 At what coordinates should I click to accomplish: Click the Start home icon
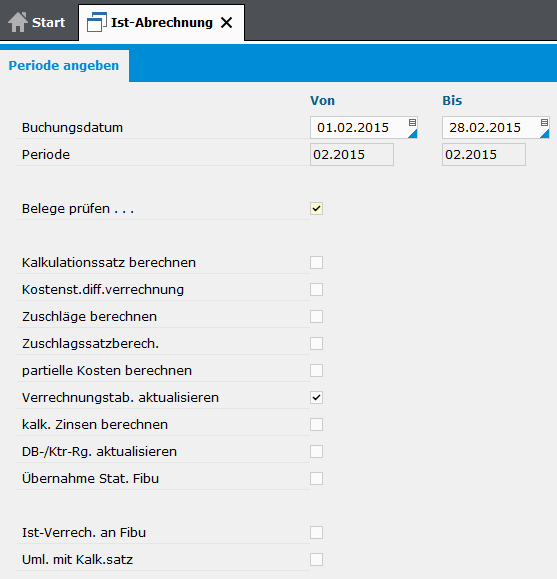18,22
